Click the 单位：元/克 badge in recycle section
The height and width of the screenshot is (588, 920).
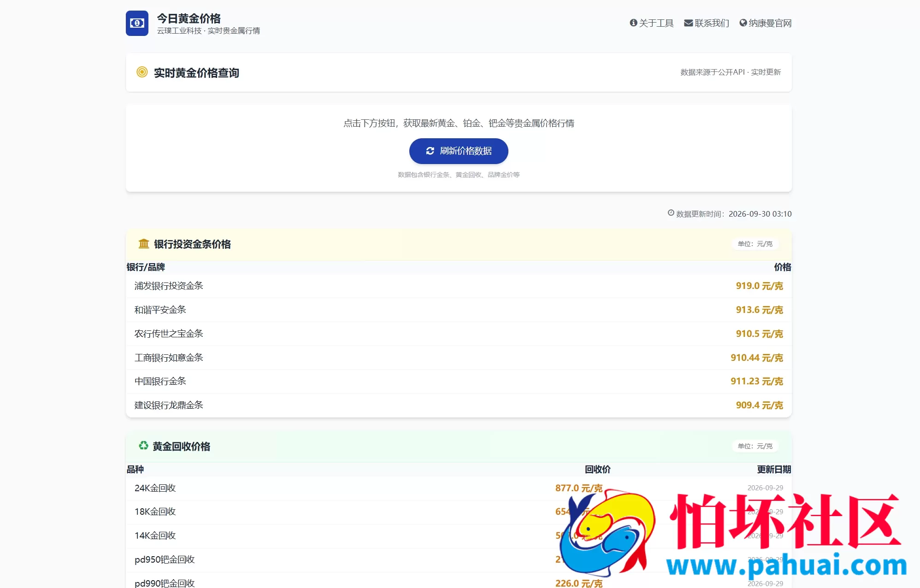(x=755, y=446)
